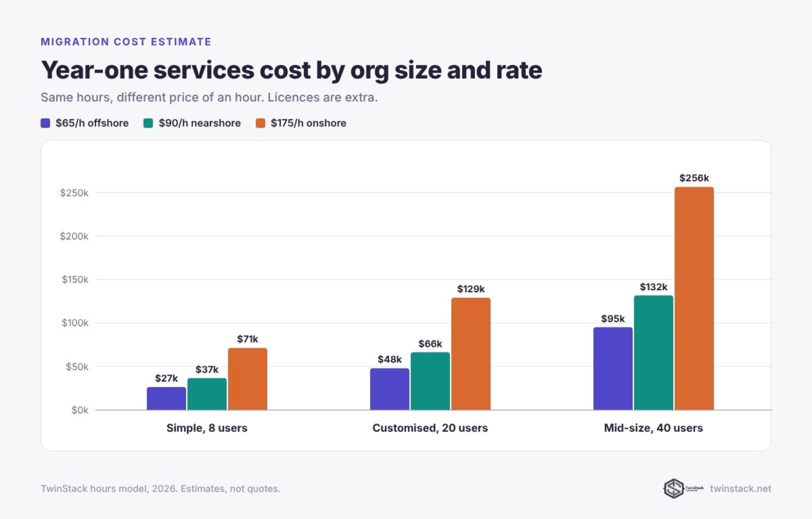Click the purple offshore bar for Simple, 8 users
Image resolution: width=812 pixels, height=519 pixels.
tap(166, 398)
